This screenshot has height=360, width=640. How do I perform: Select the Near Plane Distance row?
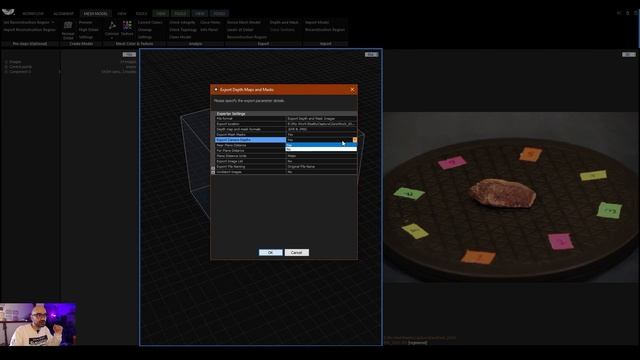(250, 145)
